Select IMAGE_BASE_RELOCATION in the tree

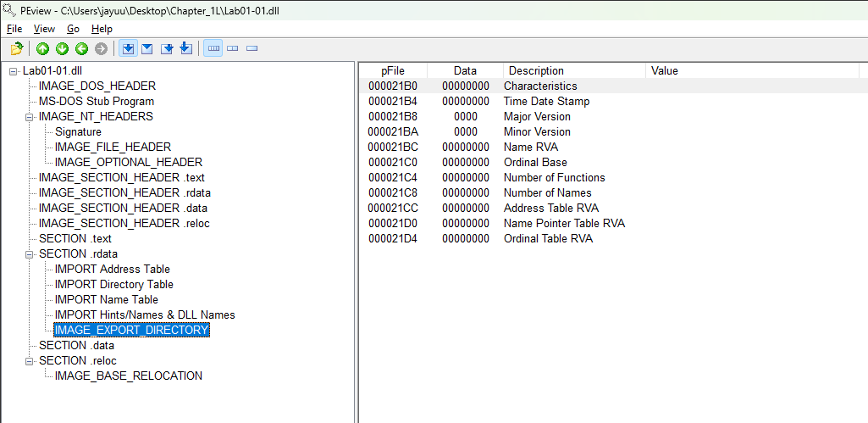pos(129,376)
